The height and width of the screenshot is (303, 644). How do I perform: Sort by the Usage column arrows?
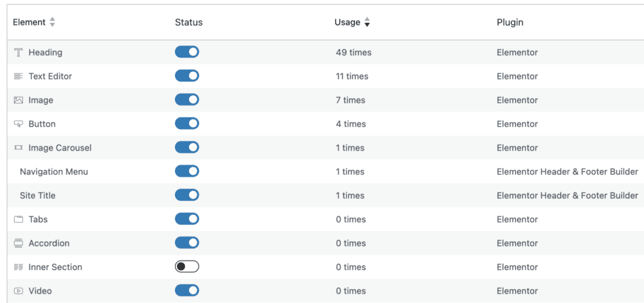[367, 22]
